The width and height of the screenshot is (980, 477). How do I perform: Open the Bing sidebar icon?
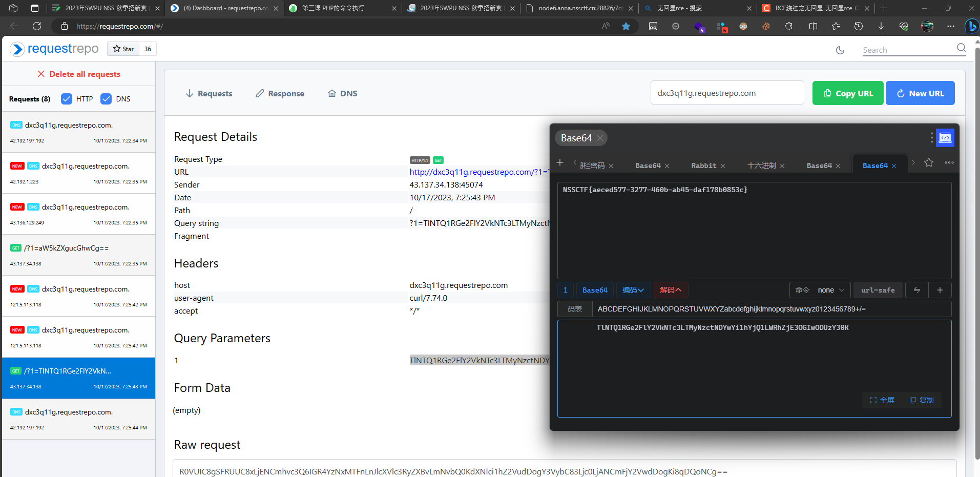pos(971,26)
